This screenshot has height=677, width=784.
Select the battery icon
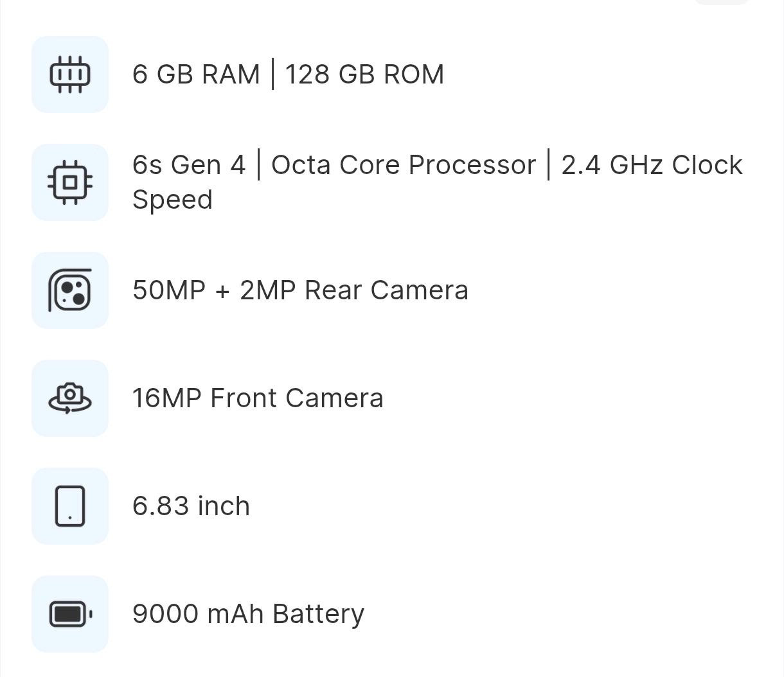(70, 614)
